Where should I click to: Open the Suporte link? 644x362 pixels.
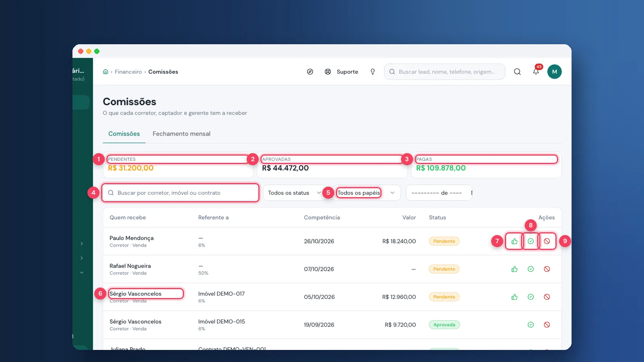coord(347,72)
